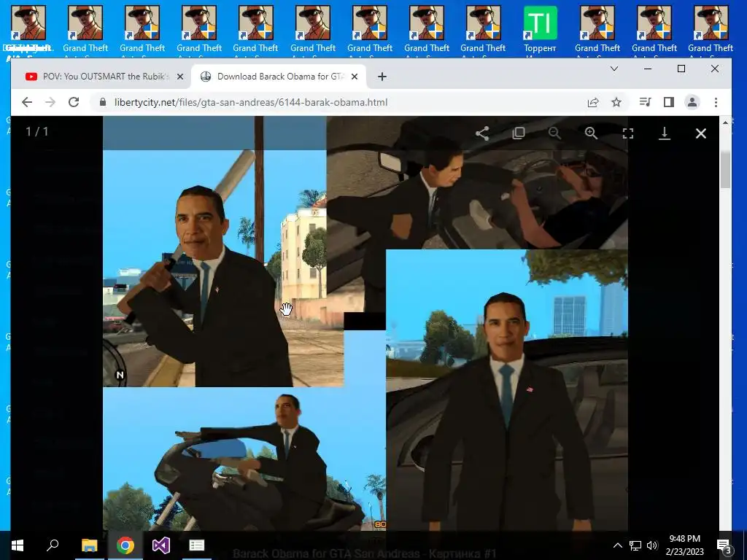Image resolution: width=747 pixels, height=560 pixels.
Task: Go forward in browser history
Action: tap(50, 102)
